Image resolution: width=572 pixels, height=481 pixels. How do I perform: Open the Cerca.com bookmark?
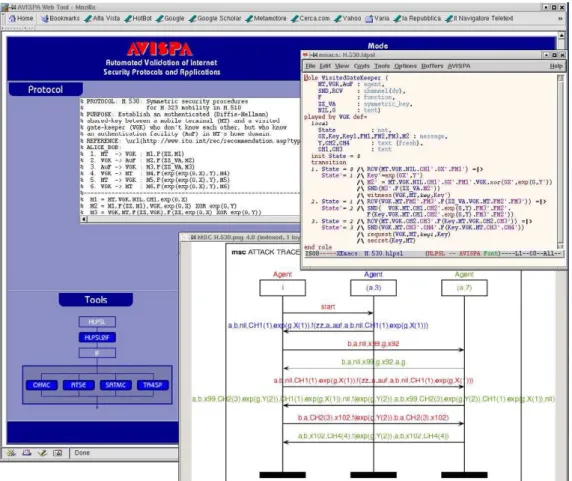coord(310,18)
